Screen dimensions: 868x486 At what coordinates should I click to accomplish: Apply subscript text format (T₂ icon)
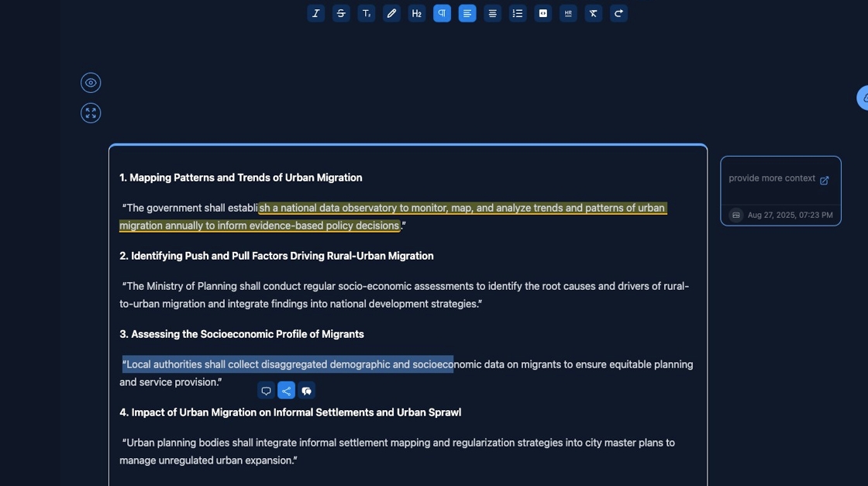coord(366,13)
